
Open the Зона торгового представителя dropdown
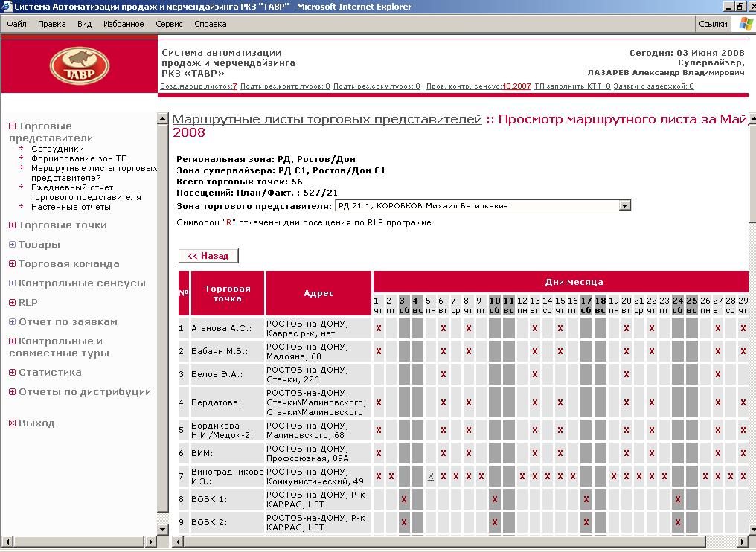pyautogui.click(x=624, y=206)
